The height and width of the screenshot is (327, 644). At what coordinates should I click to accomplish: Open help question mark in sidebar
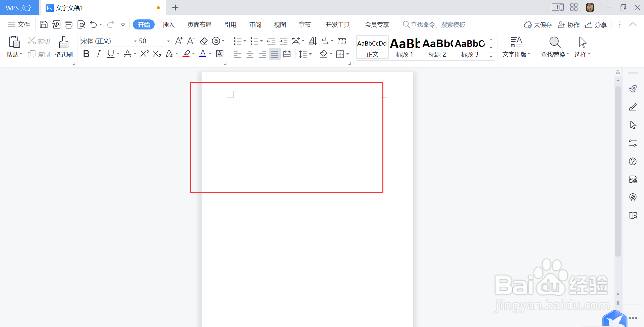pyautogui.click(x=633, y=161)
